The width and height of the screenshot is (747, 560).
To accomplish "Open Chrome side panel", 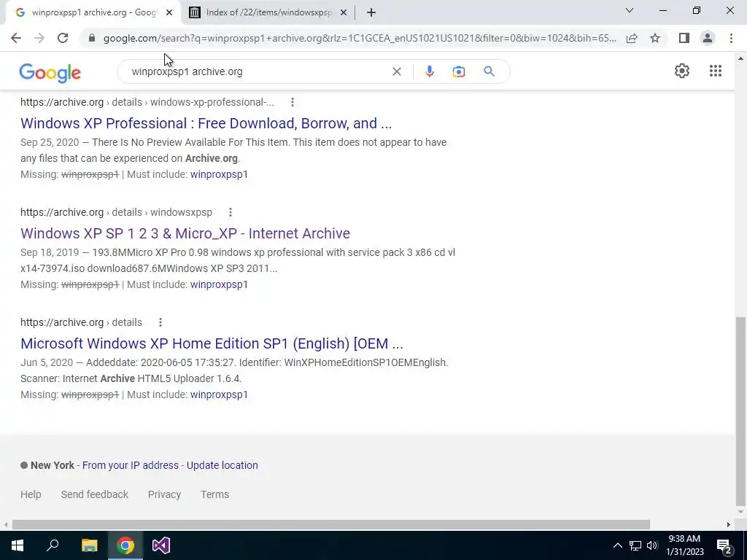I will (684, 38).
